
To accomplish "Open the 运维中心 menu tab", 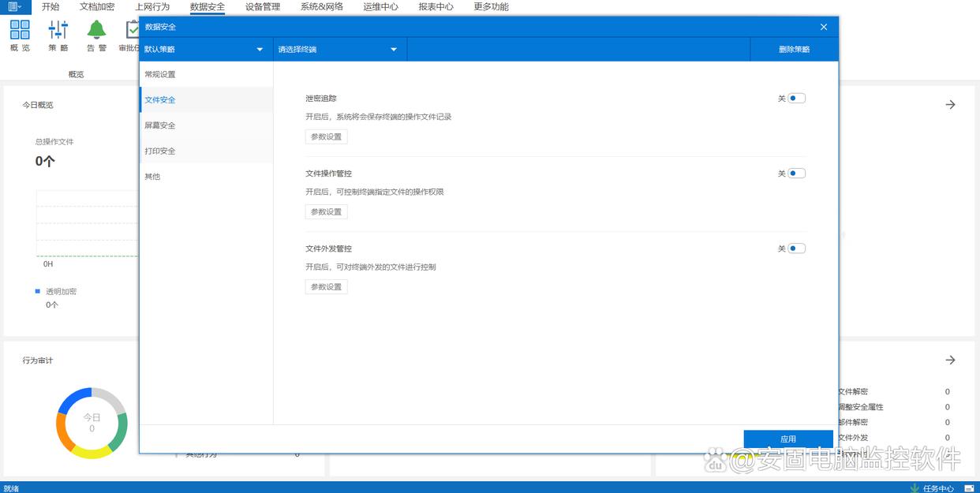I will point(380,7).
